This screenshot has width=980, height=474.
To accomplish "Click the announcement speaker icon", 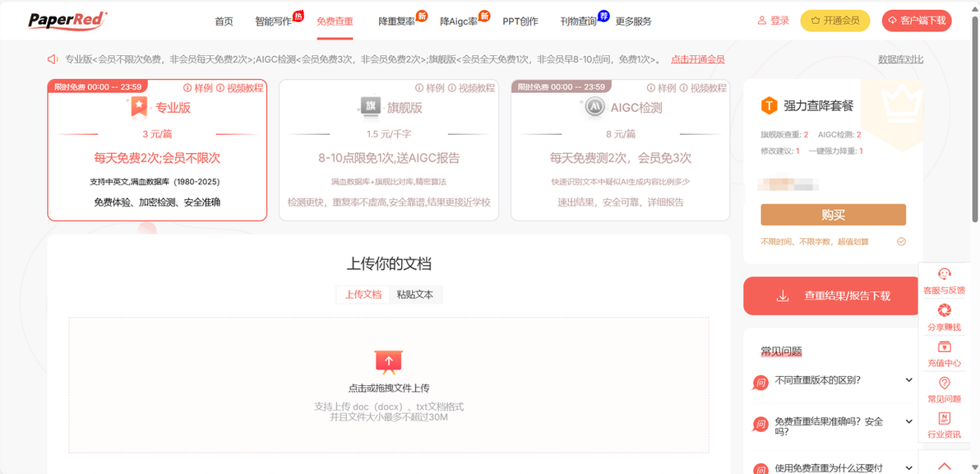I will pos(53,59).
